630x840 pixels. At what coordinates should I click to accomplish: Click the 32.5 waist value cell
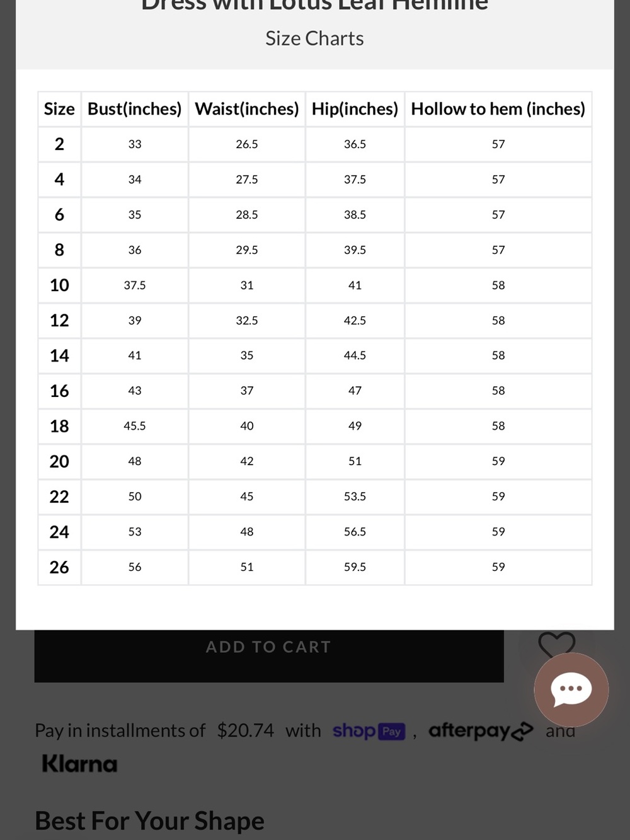pos(247,321)
